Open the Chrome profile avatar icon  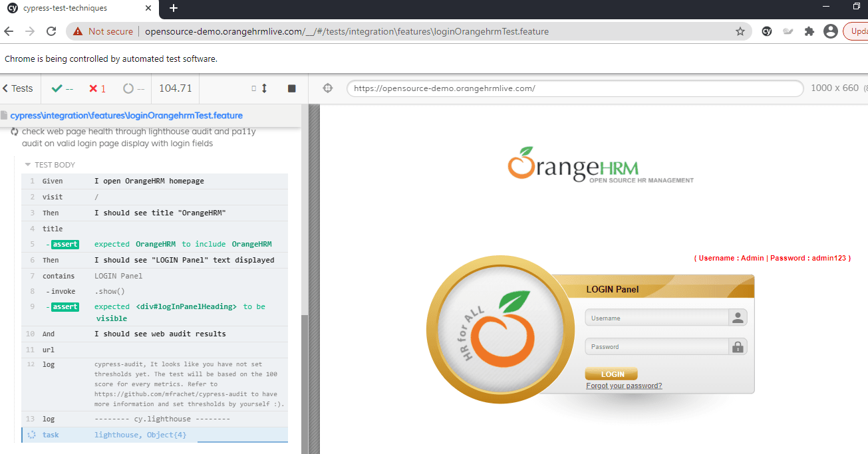click(x=830, y=31)
